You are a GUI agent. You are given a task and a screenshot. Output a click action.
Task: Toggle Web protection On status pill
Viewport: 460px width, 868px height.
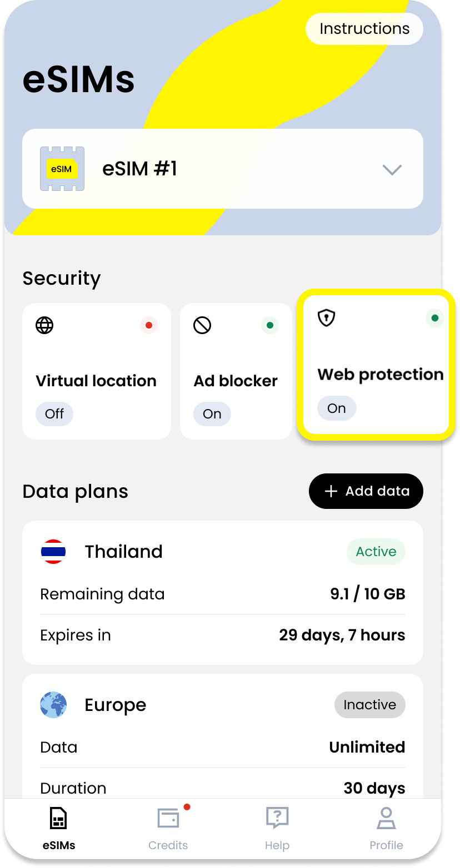pos(337,408)
